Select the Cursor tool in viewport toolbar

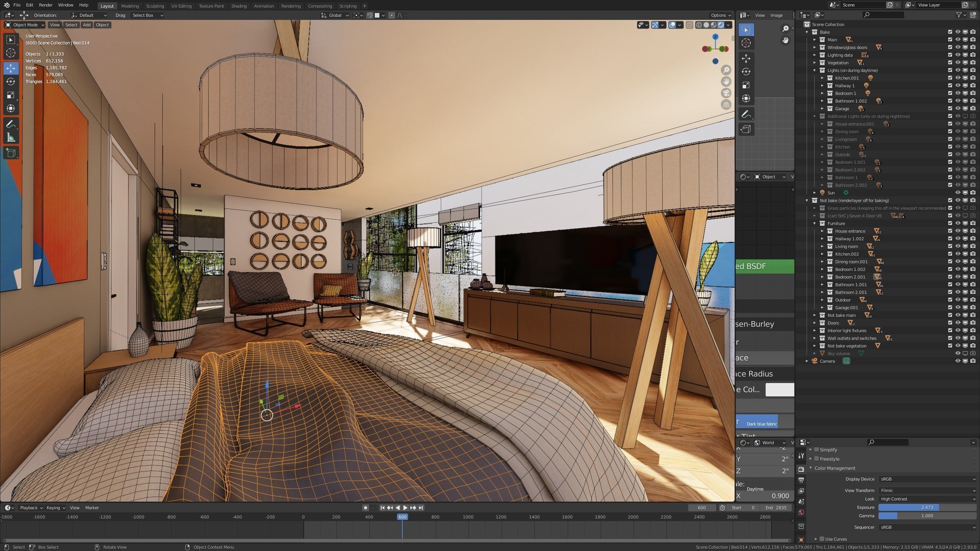11,53
